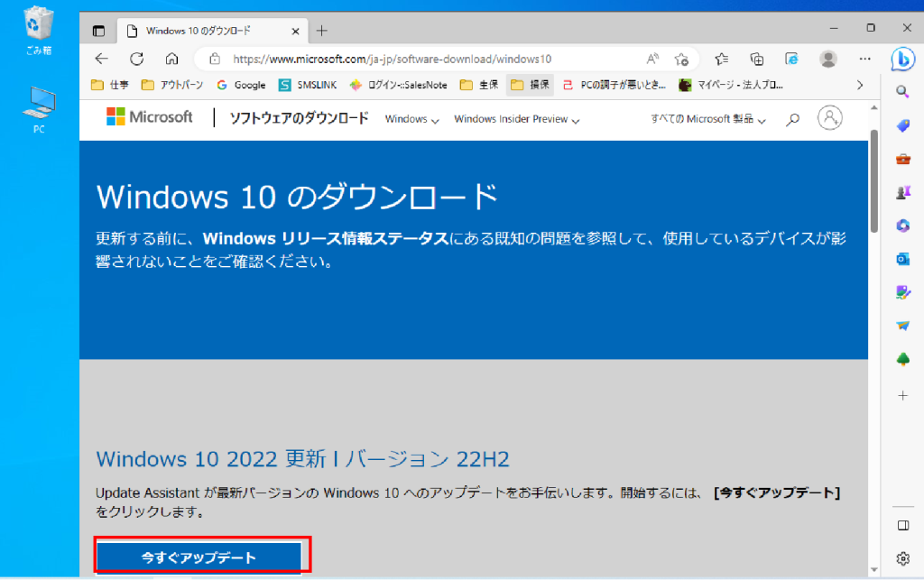Expand the すべての Microsoft 製品 dropdown

click(707, 119)
